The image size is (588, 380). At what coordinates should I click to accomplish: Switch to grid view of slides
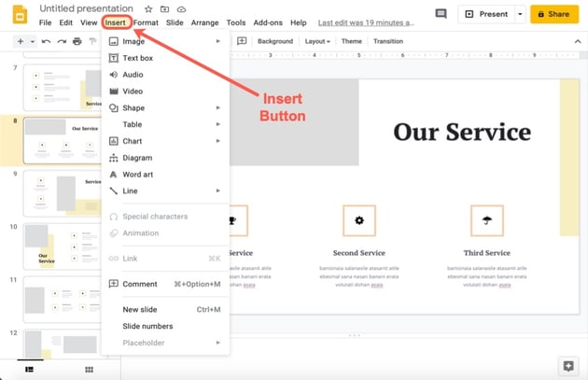click(90, 370)
